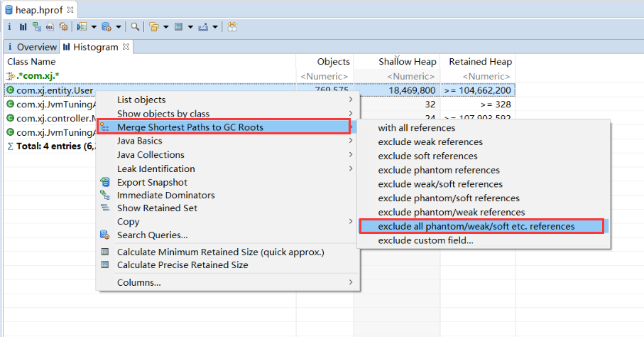Switch to the Overview tab
The width and height of the screenshot is (644, 337).
(x=32, y=47)
